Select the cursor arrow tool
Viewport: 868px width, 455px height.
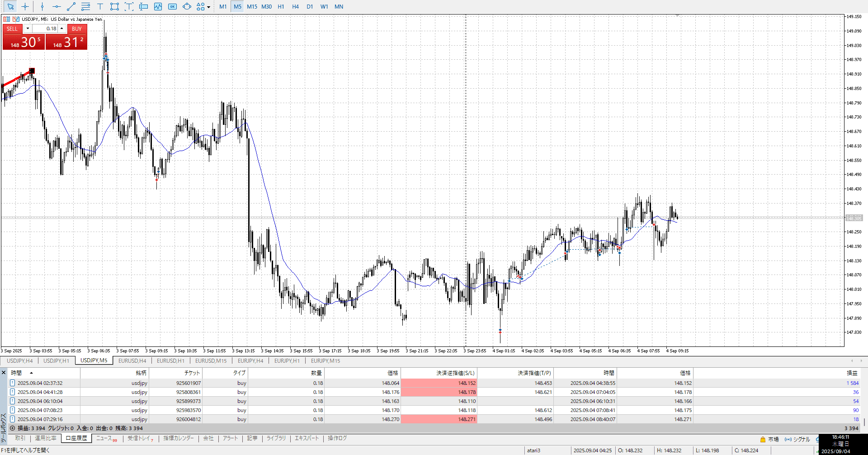10,6
